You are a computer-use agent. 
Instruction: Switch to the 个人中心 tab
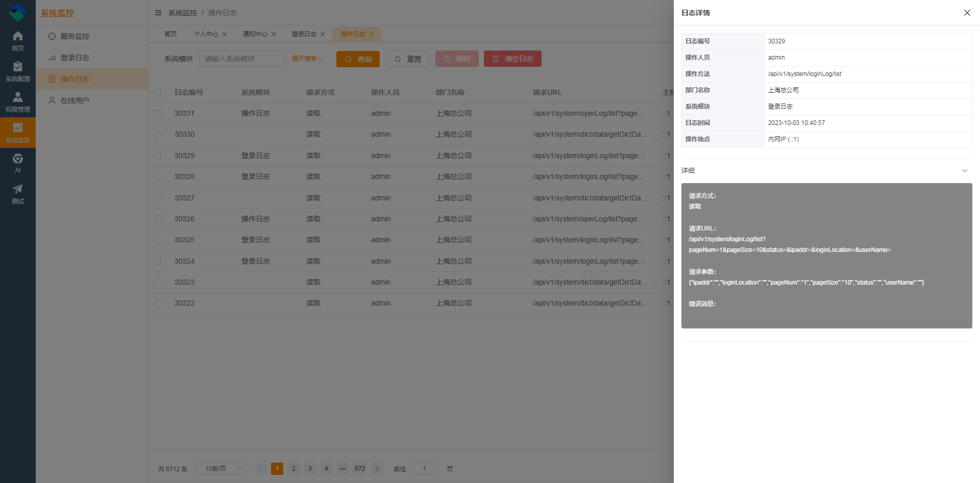point(206,34)
